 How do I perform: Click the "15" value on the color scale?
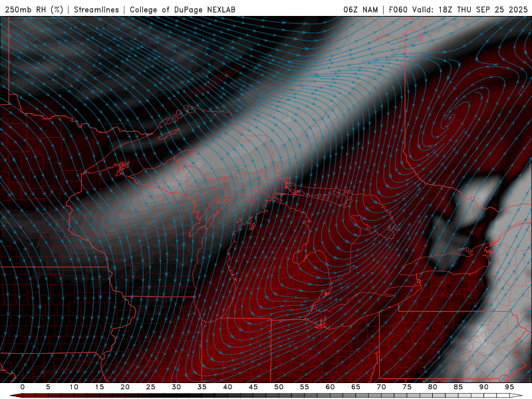pos(99,387)
